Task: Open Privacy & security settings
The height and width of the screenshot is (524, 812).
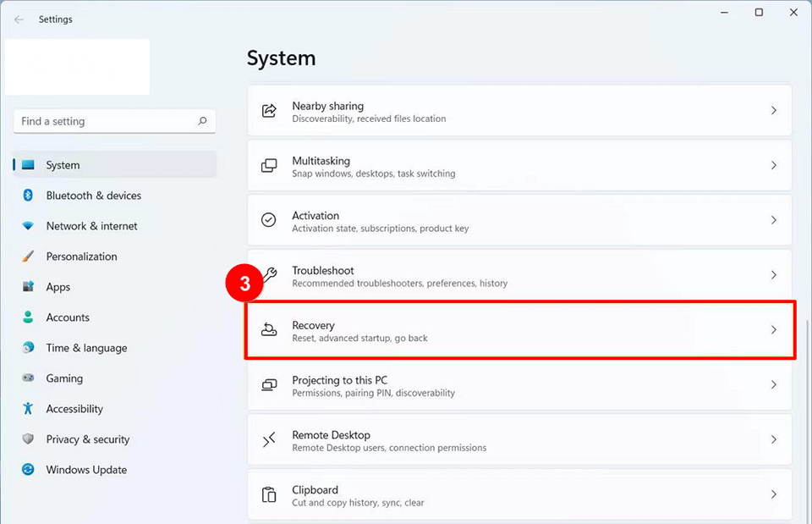Action: 88,439
